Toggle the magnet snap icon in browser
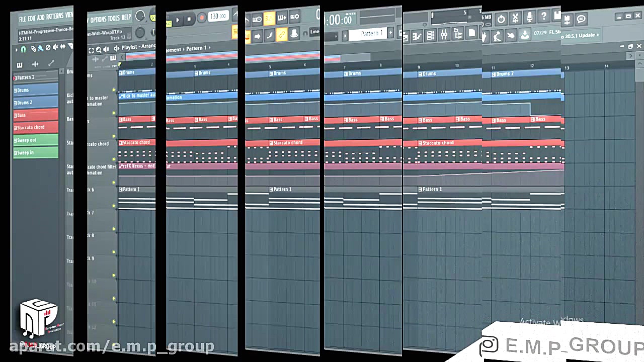Screen dimensions: 644x362 pos(23,49)
